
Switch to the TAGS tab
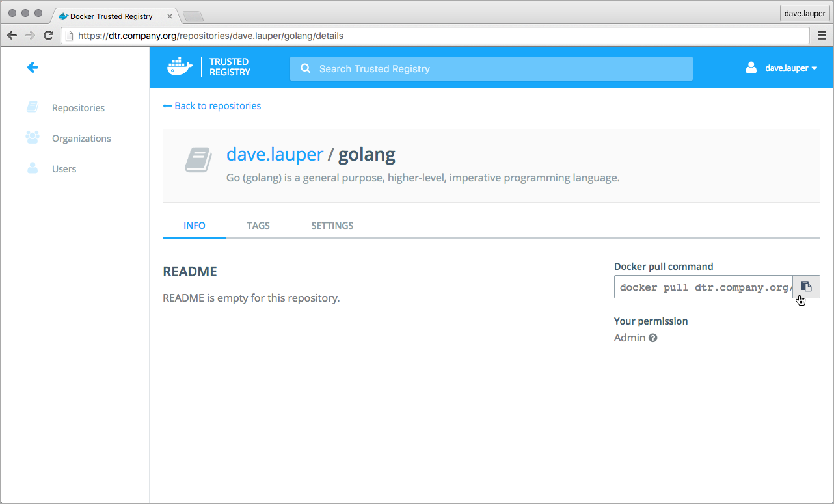tap(258, 226)
